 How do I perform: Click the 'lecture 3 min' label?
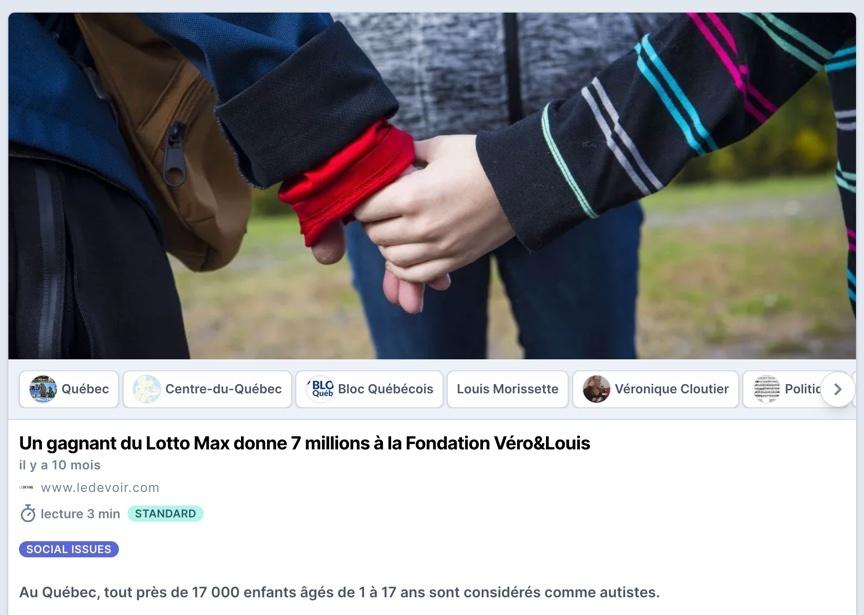(80, 514)
